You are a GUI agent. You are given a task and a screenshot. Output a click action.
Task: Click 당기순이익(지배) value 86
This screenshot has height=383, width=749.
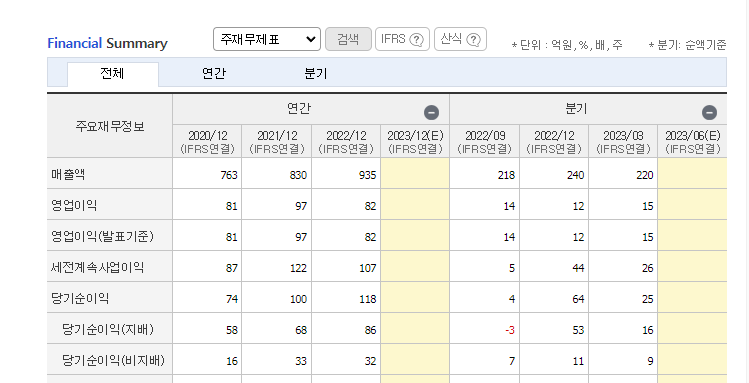coord(370,330)
